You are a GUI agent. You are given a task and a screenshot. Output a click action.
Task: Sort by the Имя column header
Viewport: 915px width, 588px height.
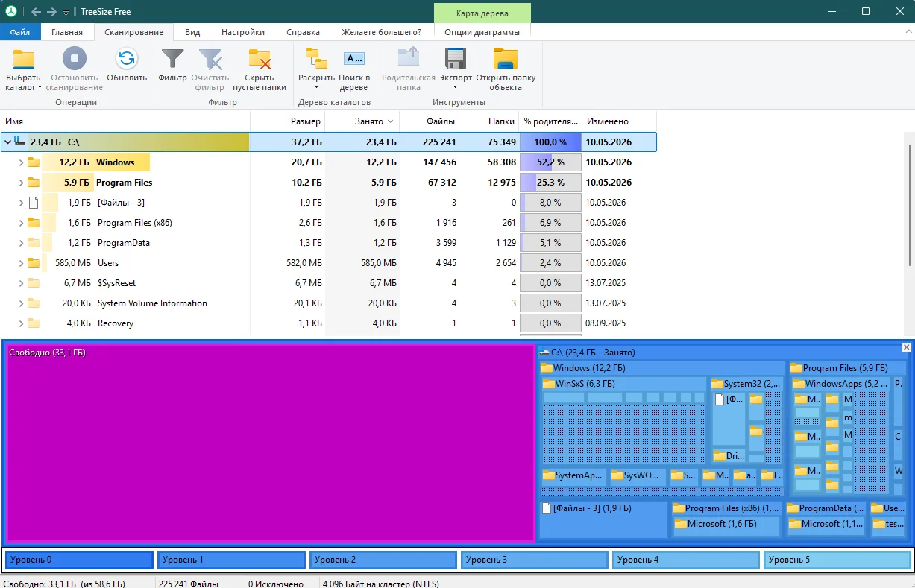pyautogui.click(x=125, y=121)
